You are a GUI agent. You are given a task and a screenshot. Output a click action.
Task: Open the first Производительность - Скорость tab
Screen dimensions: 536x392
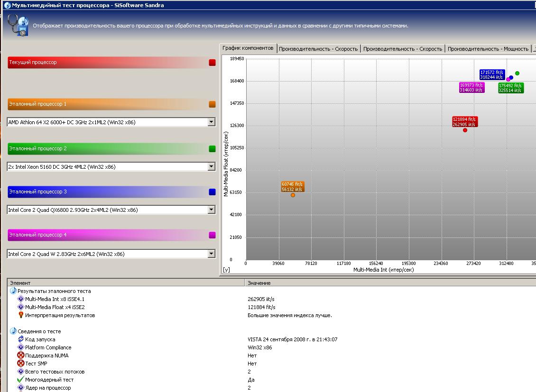pos(318,49)
